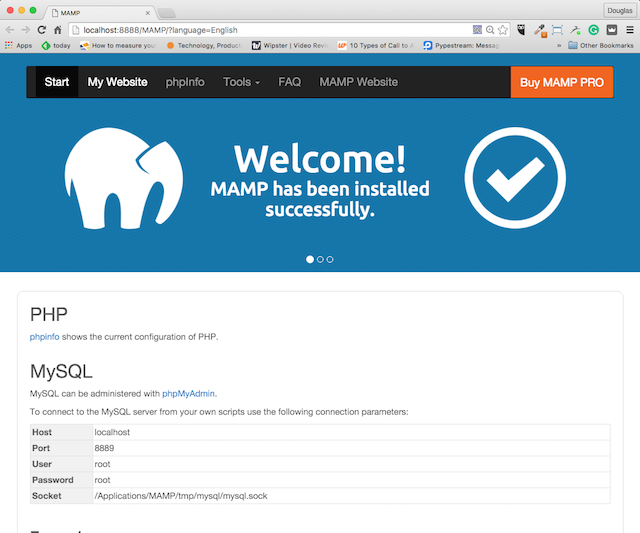Click the URL address bar field

click(x=270, y=30)
